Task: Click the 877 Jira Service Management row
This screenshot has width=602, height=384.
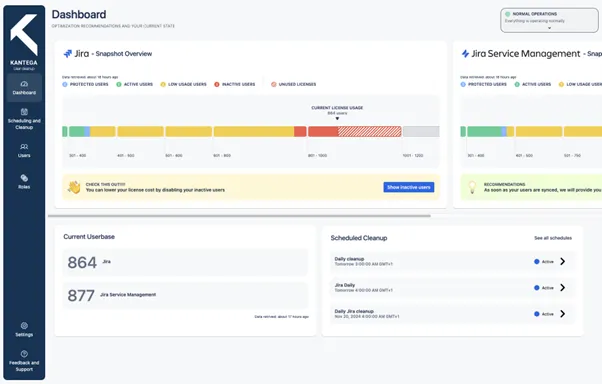Action: point(185,295)
